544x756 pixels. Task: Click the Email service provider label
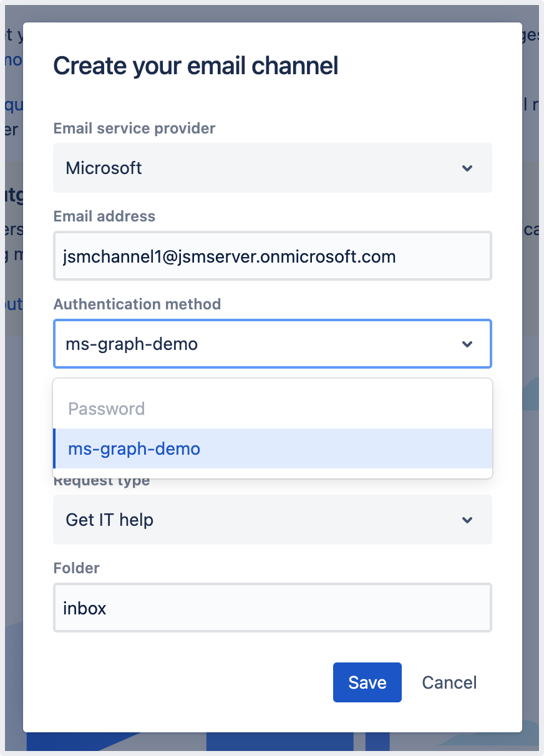[134, 128]
